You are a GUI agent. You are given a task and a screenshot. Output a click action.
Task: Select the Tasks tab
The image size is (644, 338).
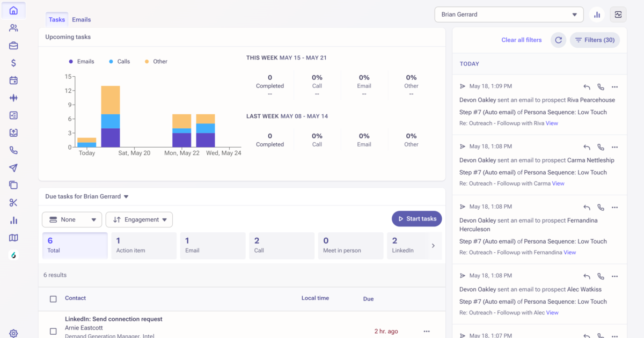56,19
